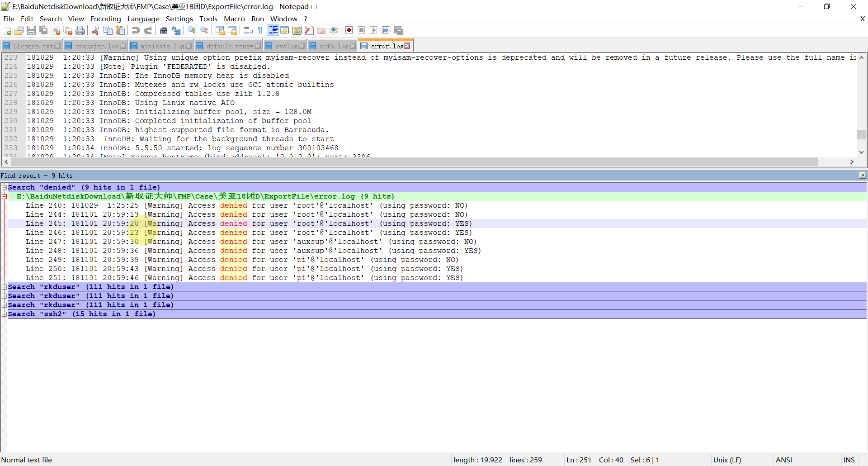Stop macro recording button
The height and width of the screenshot is (466, 868).
(x=361, y=30)
